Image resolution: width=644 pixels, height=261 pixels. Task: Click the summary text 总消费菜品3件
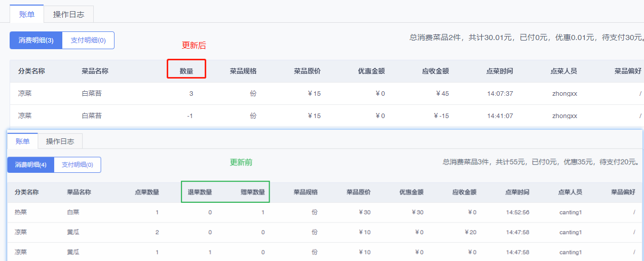click(x=467, y=162)
